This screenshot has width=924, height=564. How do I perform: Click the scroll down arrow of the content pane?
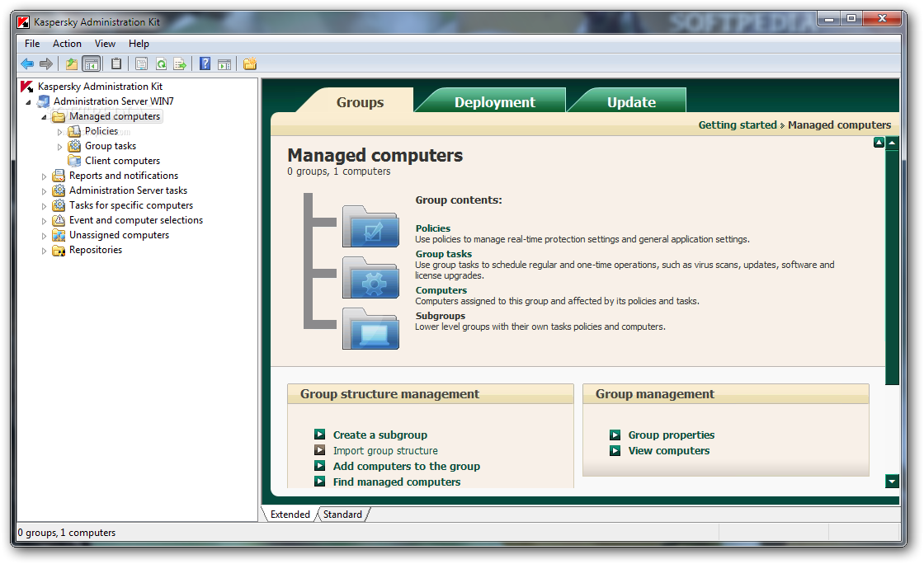point(892,482)
